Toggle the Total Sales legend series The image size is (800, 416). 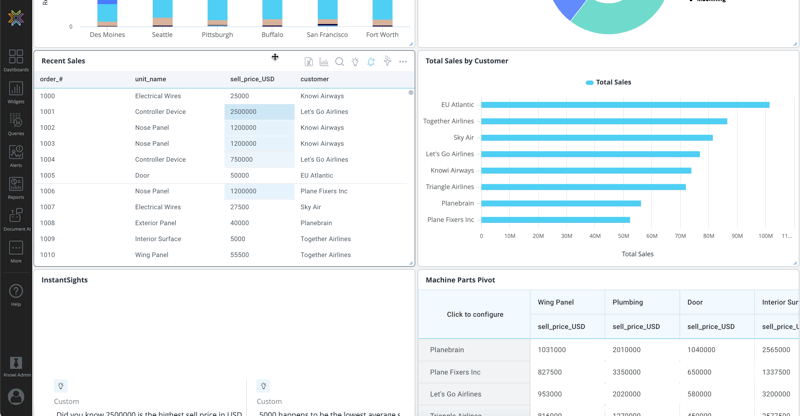coord(608,82)
